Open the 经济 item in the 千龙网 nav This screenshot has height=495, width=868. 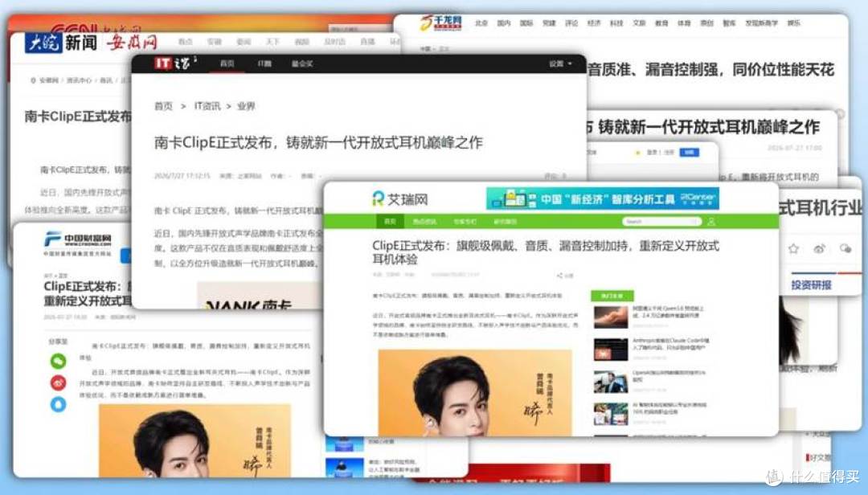594,23
